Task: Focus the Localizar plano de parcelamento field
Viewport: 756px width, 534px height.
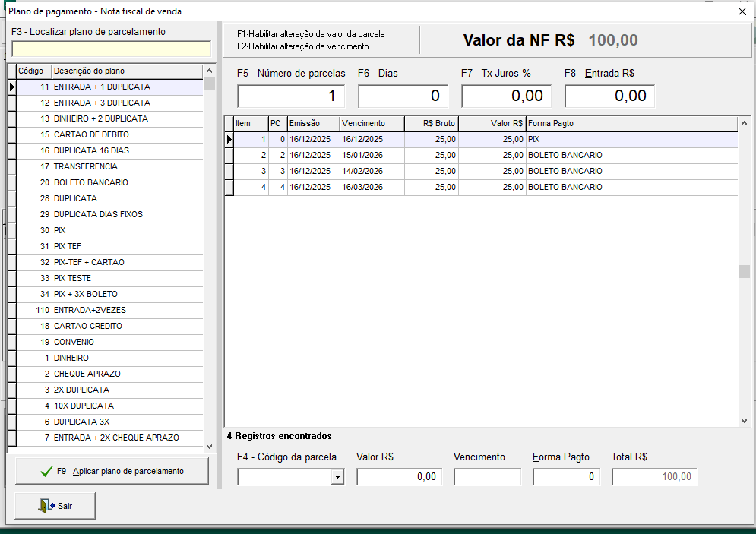Action: [x=112, y=49]
